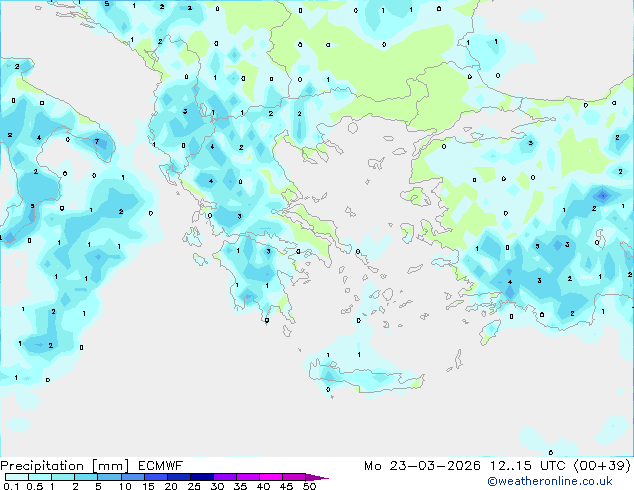Pick the 0.1–0.5 mm legend swatch

coord(17,477)
